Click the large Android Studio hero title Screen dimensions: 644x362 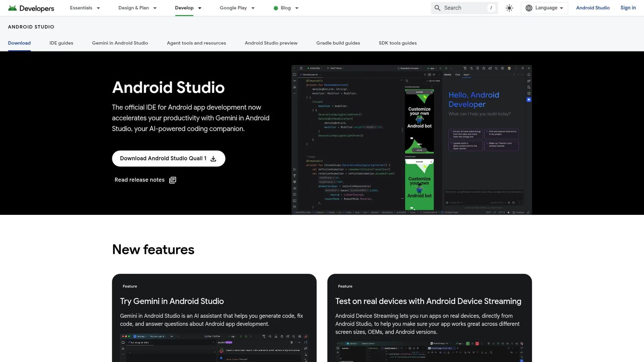pyautogui.click(x=168, y=87)
